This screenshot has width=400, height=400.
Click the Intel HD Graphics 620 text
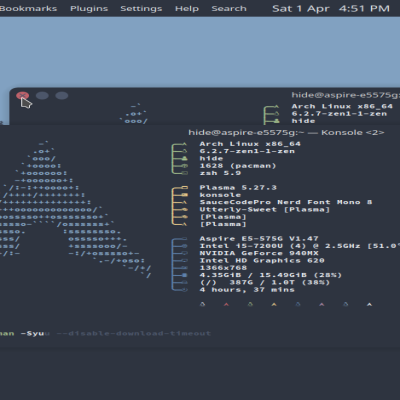(262, 261)
